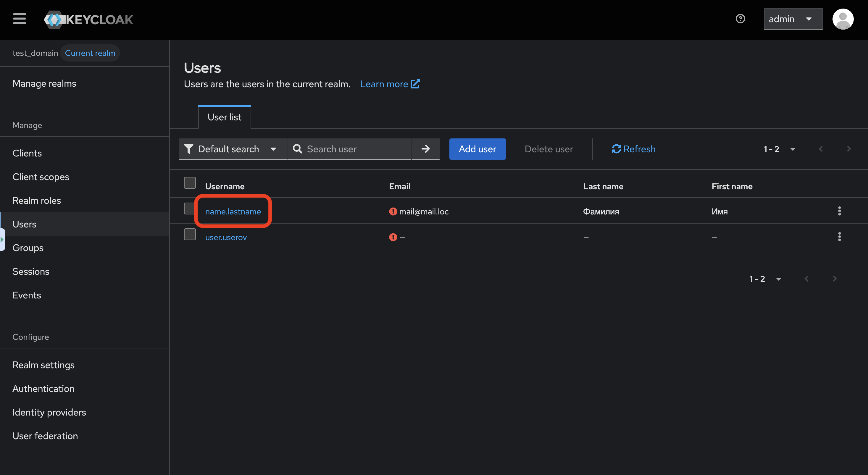Select the name.lastname row checkbox

point(190,209)
